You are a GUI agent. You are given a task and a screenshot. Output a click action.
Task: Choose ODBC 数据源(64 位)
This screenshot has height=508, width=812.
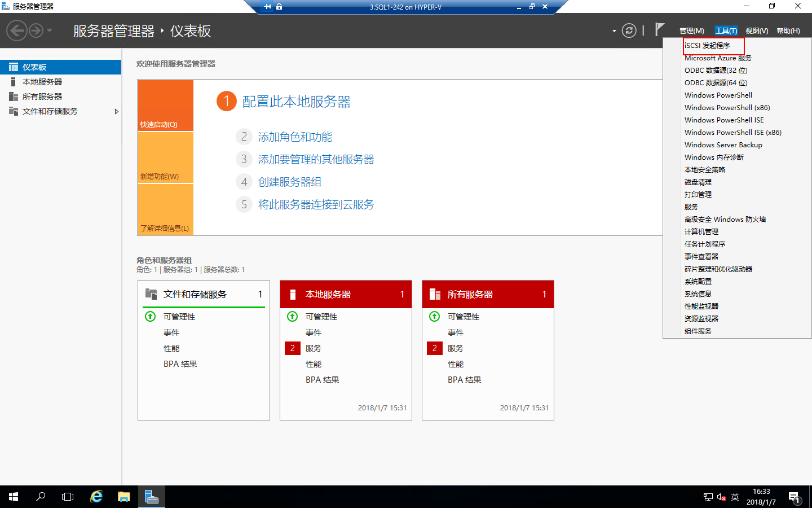coord(716,83)
